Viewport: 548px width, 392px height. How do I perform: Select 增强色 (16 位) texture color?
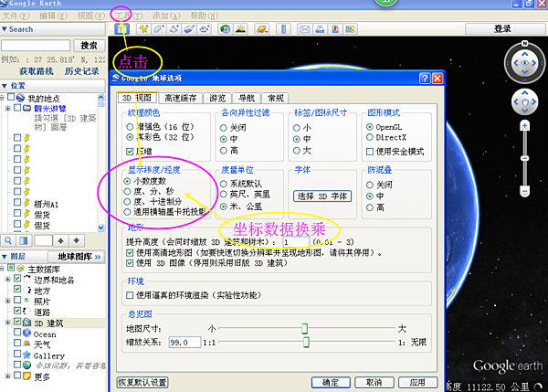(160, 127)
